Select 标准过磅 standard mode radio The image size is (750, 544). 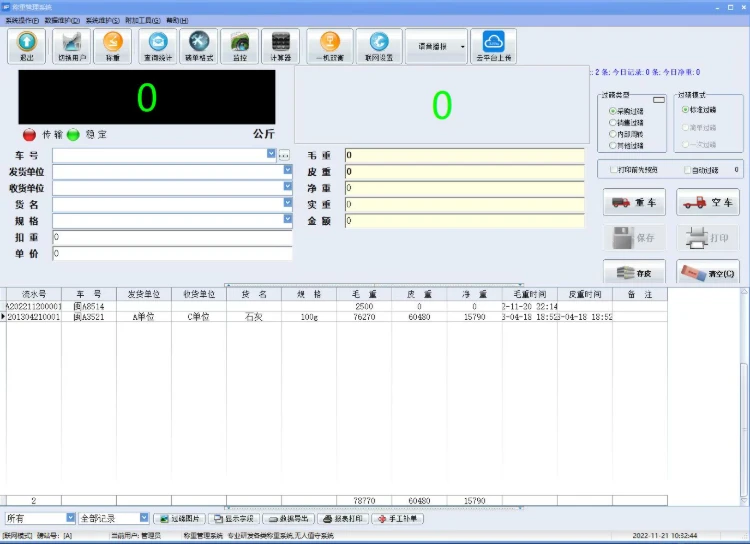[685, 110]
